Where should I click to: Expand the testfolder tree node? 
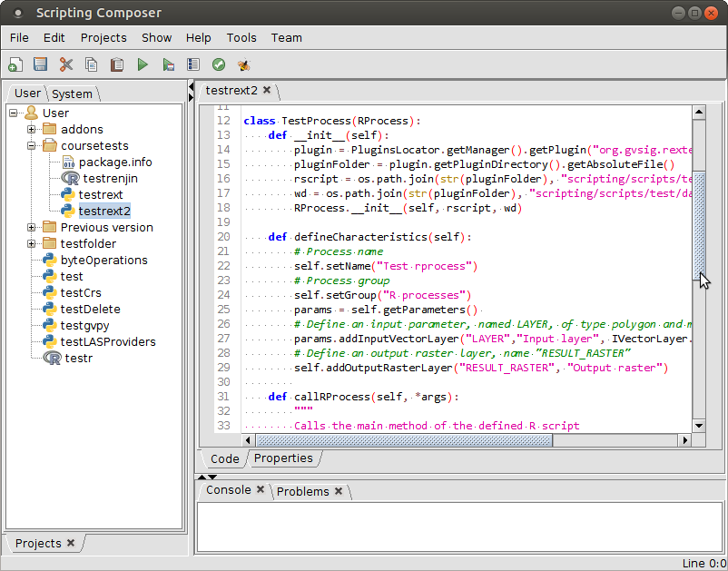[31, 244]
